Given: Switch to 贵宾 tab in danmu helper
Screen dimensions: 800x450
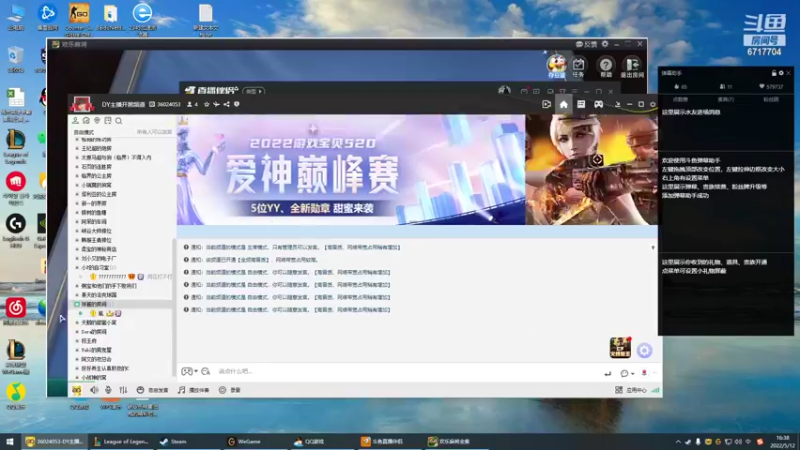Looking at the screenshot, I should pos(725,99).
